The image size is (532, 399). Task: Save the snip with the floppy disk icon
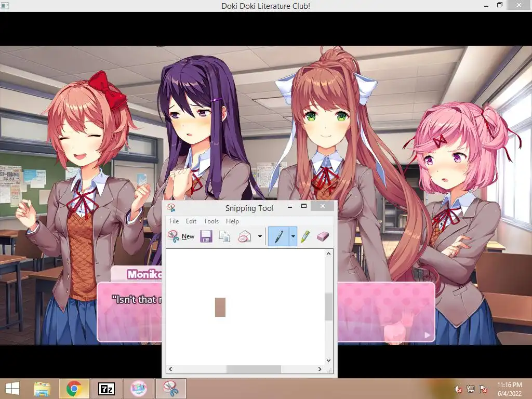pos(206,236)
